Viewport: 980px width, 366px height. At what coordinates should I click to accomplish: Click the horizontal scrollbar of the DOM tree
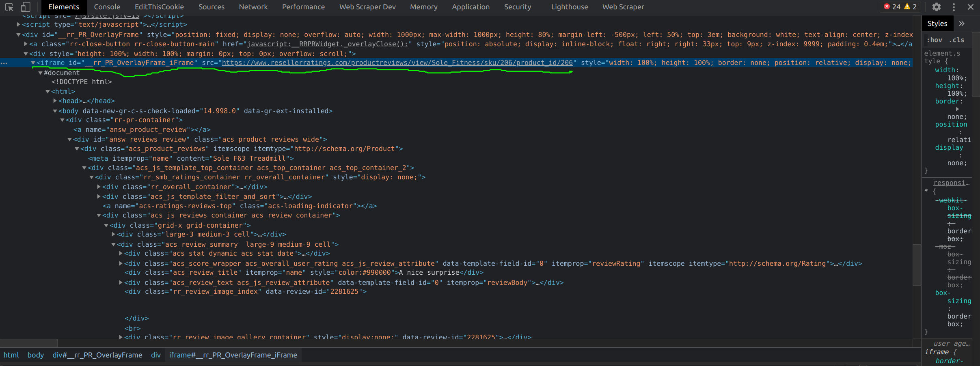(x=28, y=343)
